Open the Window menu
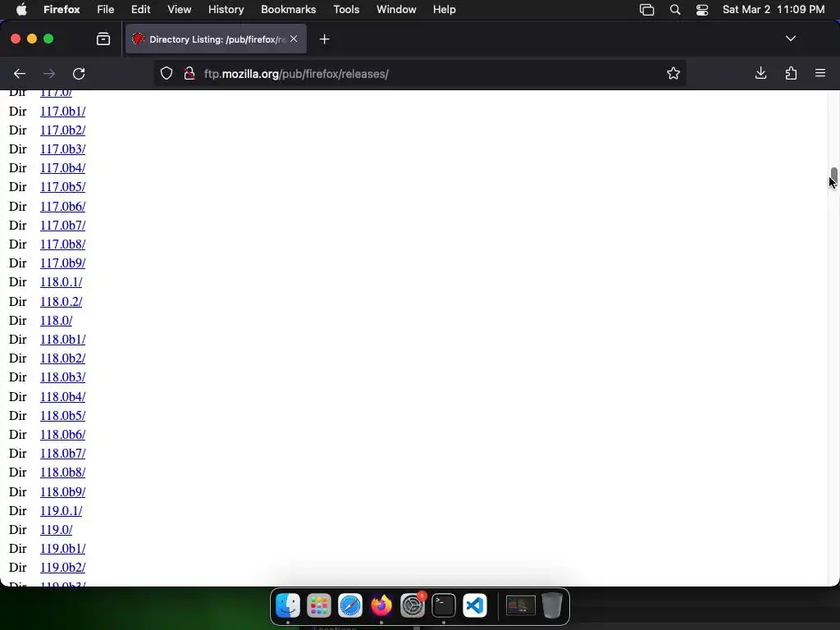The image size is (840, 630). coord(396,9)
